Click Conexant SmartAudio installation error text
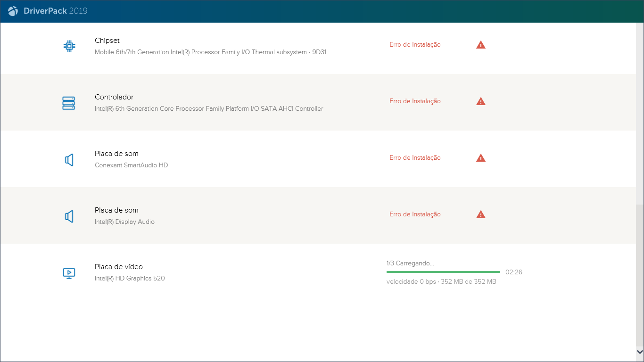The width and height of the screenshot is (644, 362). click(415, 158)
